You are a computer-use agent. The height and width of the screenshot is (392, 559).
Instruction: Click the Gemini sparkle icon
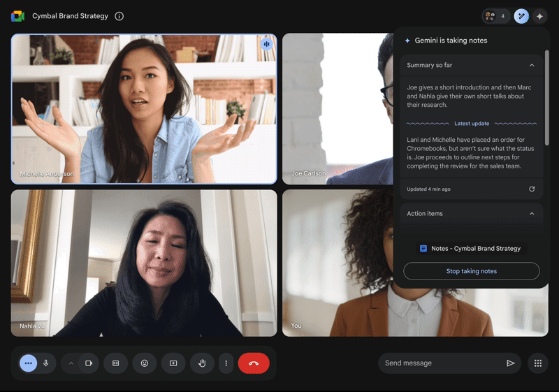pyautogui.click(x=539, y=16)
